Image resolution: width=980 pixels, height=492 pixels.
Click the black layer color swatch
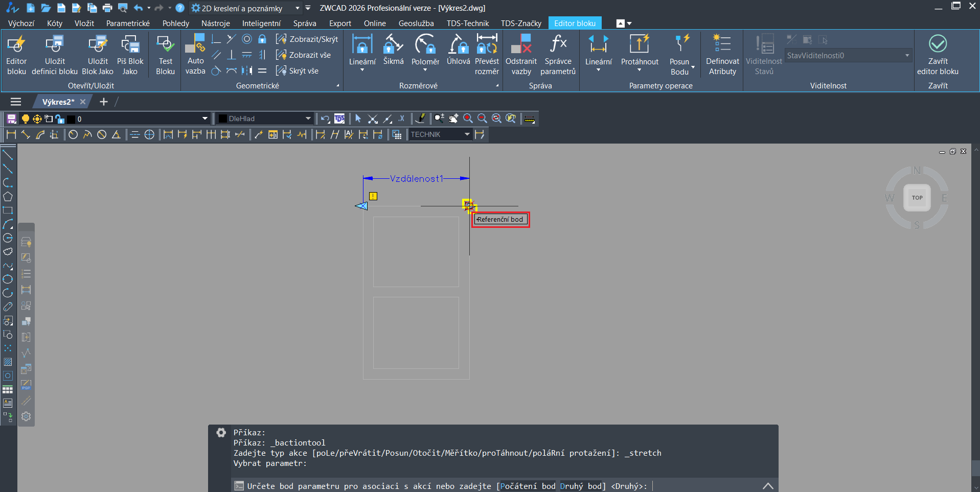(71, 119)
